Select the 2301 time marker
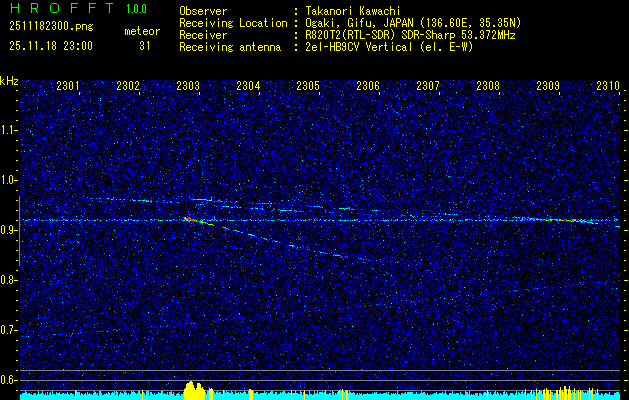The width and height of the screenshot is (629, 400). click(68, 87)
